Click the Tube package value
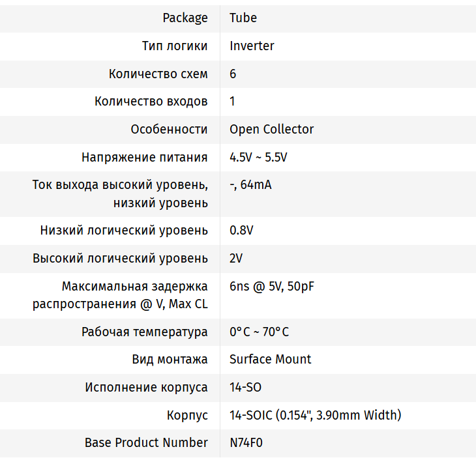The height and width of the screenshot is (460, 476). [x=243, y=18]
